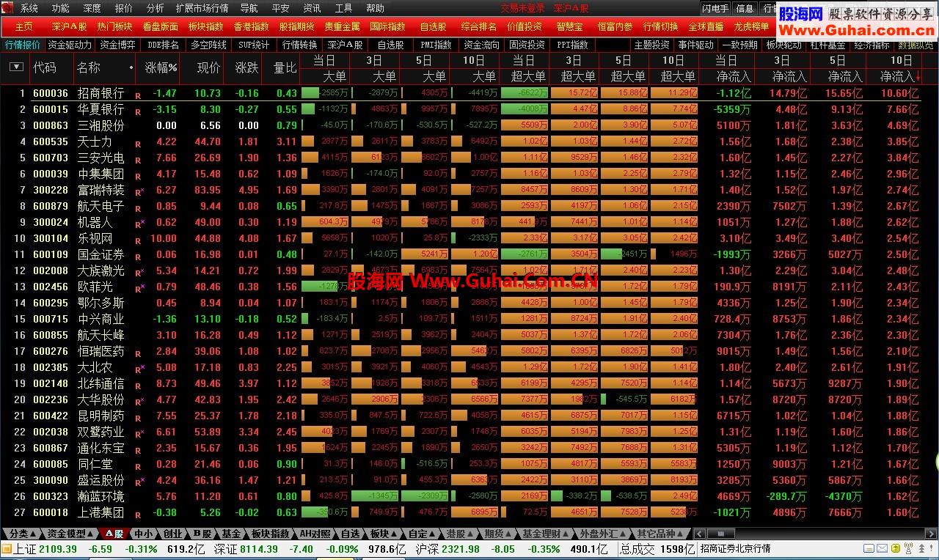Click the 主页 red toolbar button

point(24,27)
